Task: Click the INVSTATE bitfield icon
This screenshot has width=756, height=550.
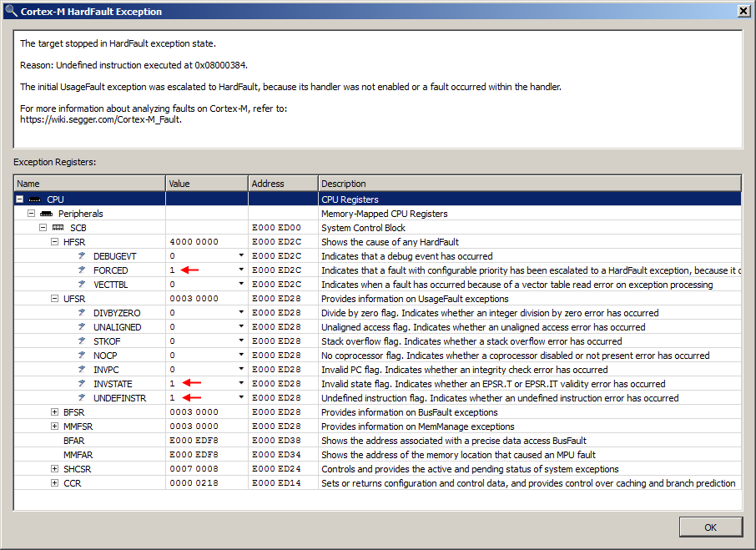Action: pos(81,383)
